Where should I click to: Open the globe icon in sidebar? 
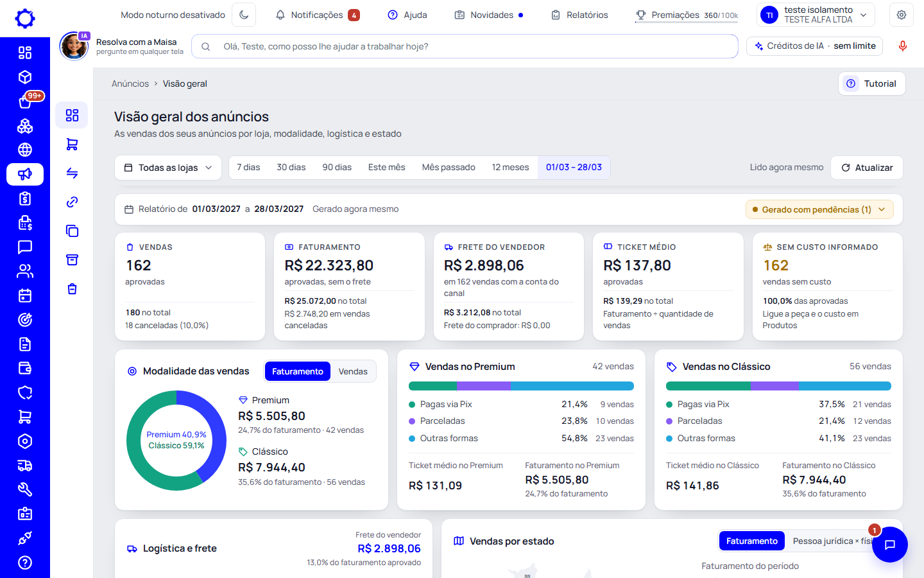(x=25, y=150)
